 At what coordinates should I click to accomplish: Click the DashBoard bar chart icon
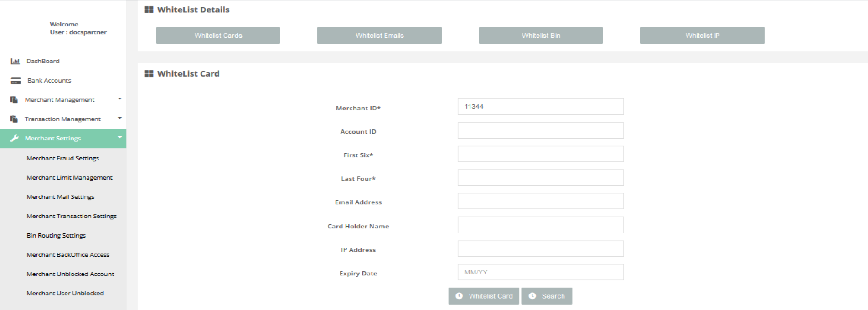[15, 61]
